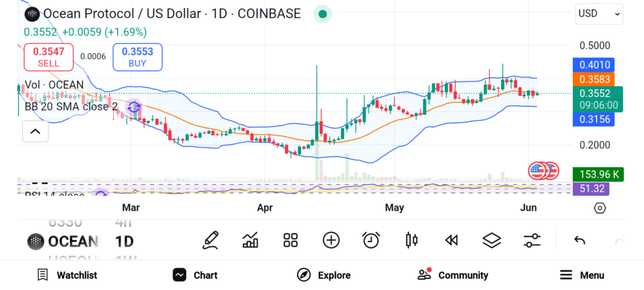Change chart type with the candlestick icon
Screen dimensions: 644x290
tap(411, 240)
